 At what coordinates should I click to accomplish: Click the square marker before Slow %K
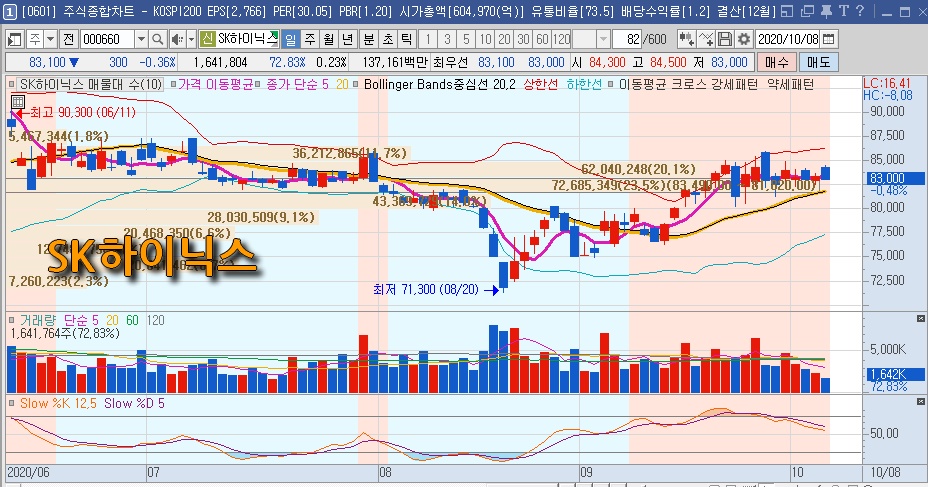[12, 403]
